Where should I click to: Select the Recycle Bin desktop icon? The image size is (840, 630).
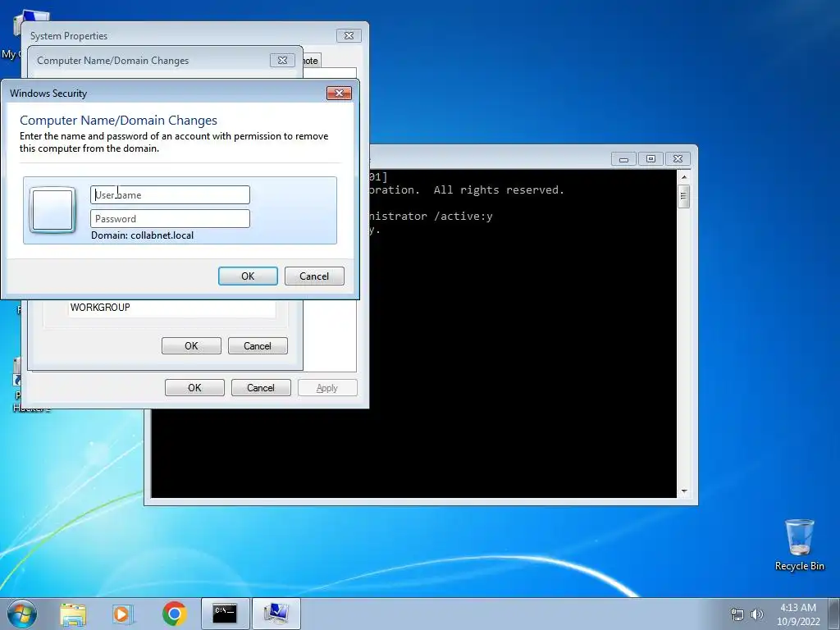(799, 545)
